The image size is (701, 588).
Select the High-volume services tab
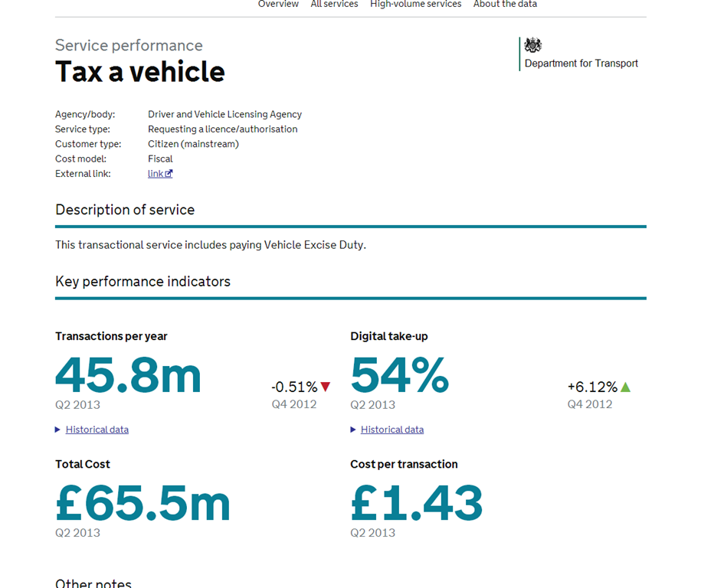click(415, 5)
